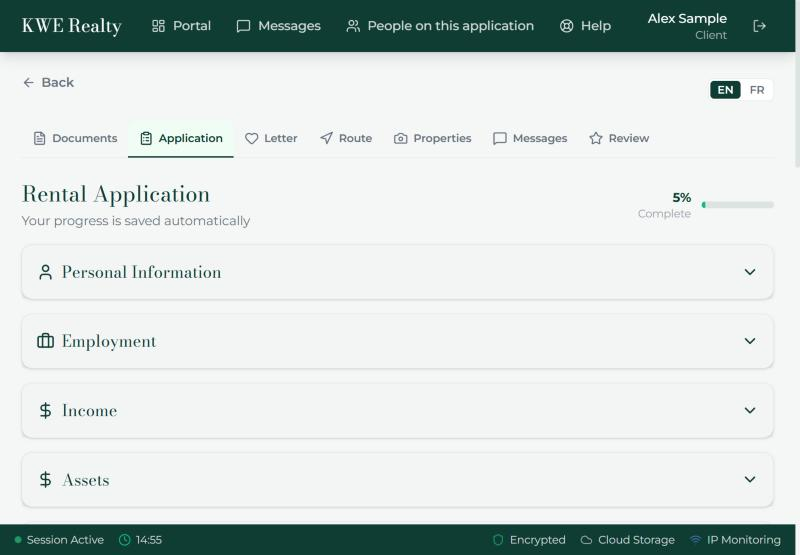800x555 pixels.
Task: Click the 5% progress value
Action: 682,198
